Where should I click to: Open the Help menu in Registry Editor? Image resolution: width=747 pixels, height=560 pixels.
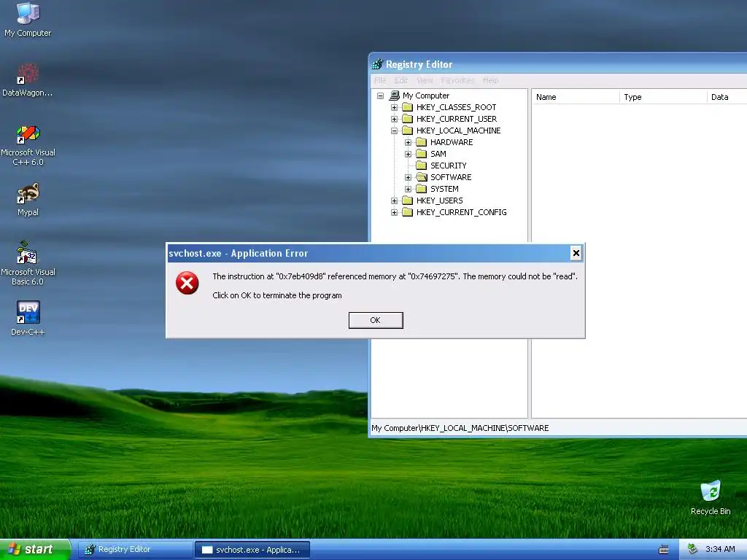point(490,80)
